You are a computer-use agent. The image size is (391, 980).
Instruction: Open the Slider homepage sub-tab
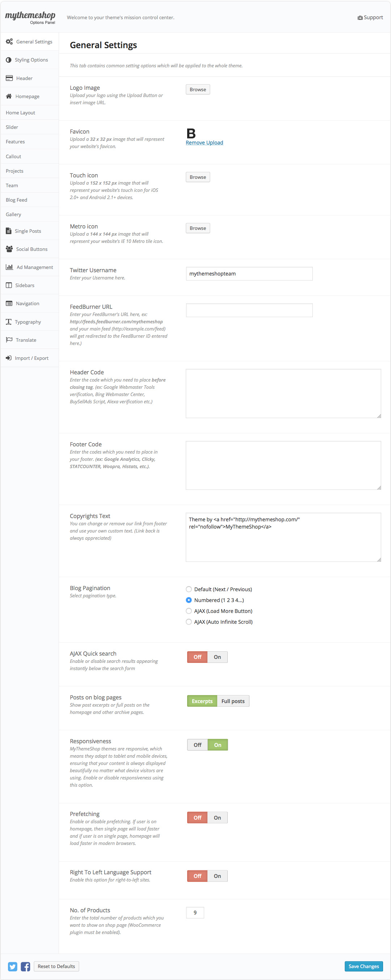point(12,127)
